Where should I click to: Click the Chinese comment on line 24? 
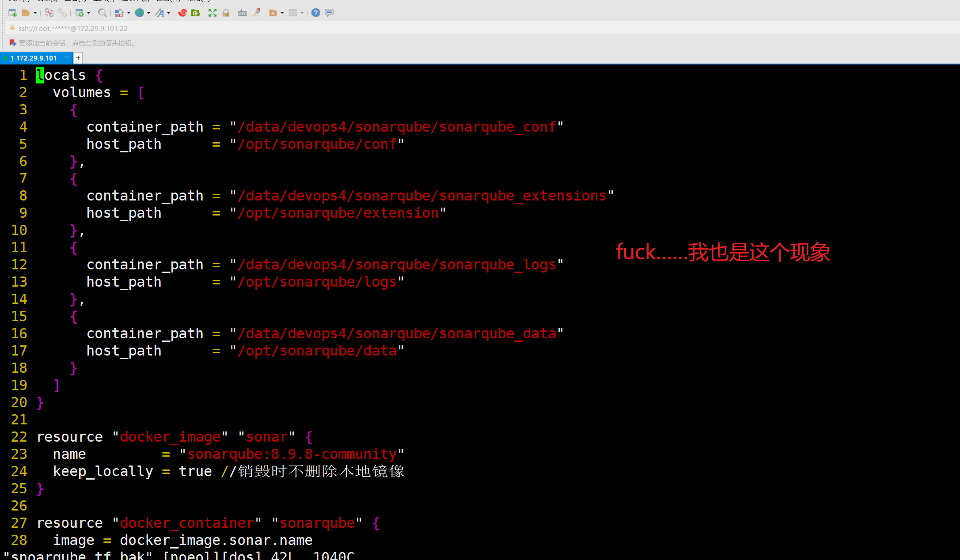tap(313, 471)
